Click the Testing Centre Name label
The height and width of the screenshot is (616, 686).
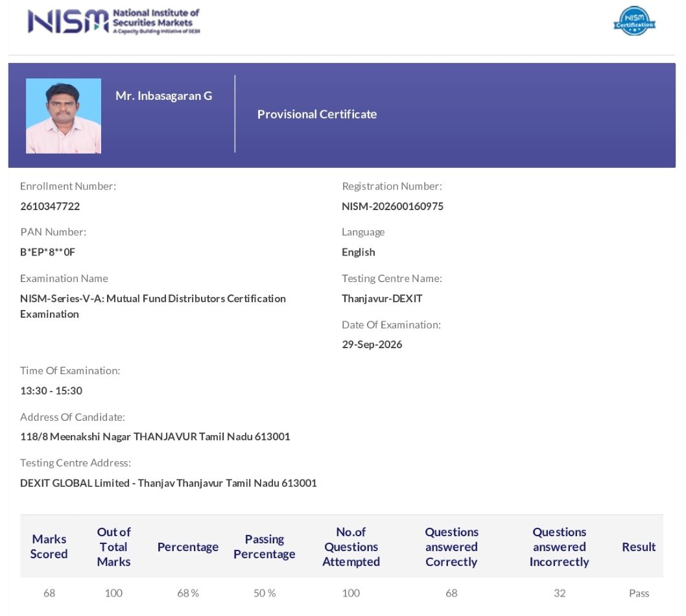pyautogui.click(x=392, y=278)
